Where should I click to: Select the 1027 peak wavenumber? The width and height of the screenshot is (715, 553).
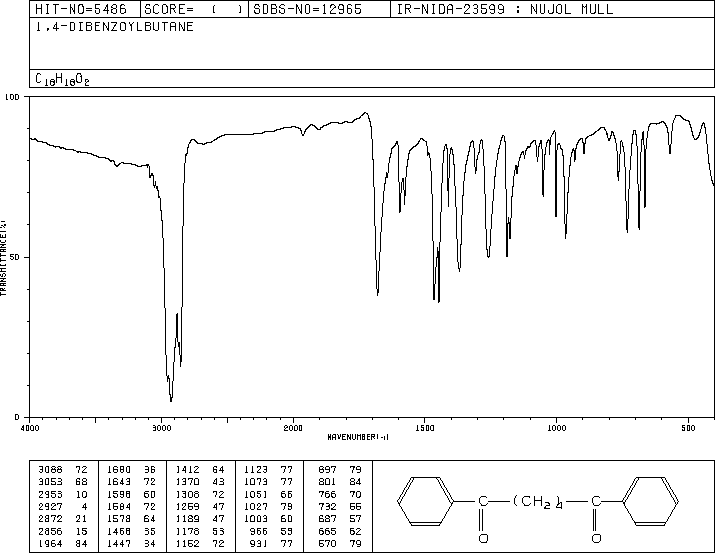point(256,506)
